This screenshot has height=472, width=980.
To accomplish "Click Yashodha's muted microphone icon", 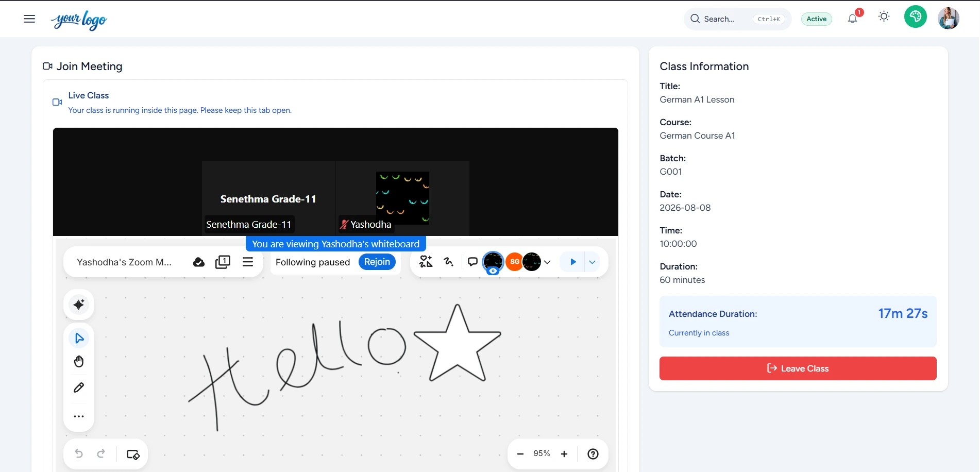I will coord(344,225).
